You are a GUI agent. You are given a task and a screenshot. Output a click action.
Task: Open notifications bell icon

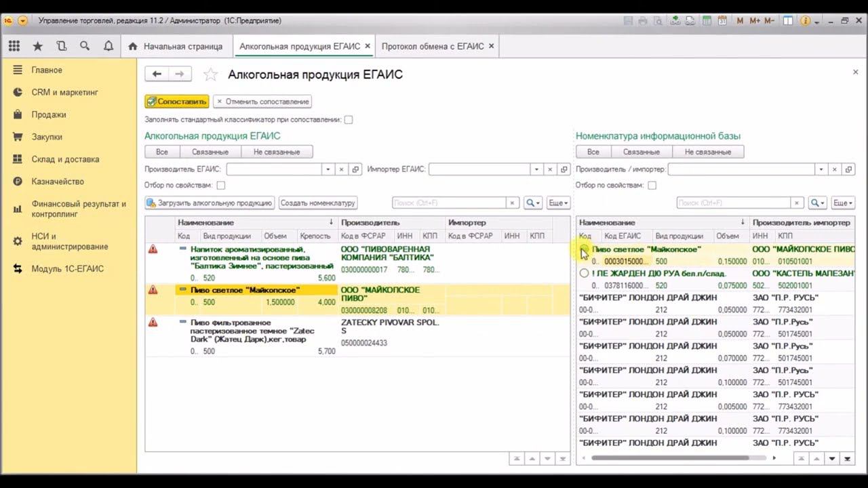point(108,46)
